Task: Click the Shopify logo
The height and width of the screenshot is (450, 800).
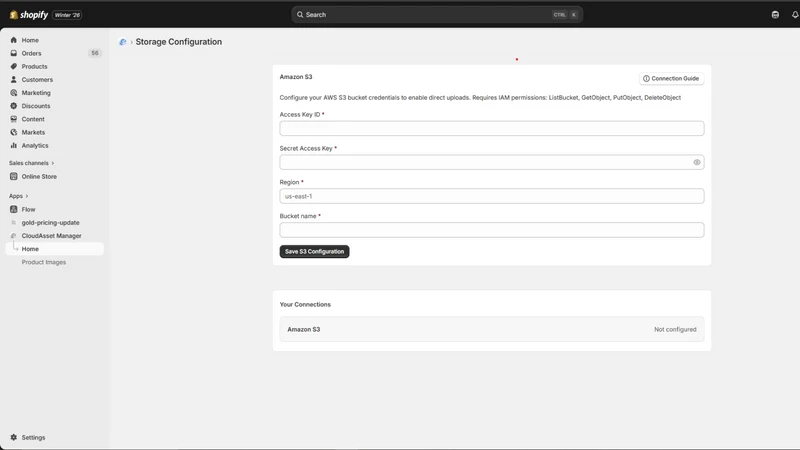Action: coord(29,15)
